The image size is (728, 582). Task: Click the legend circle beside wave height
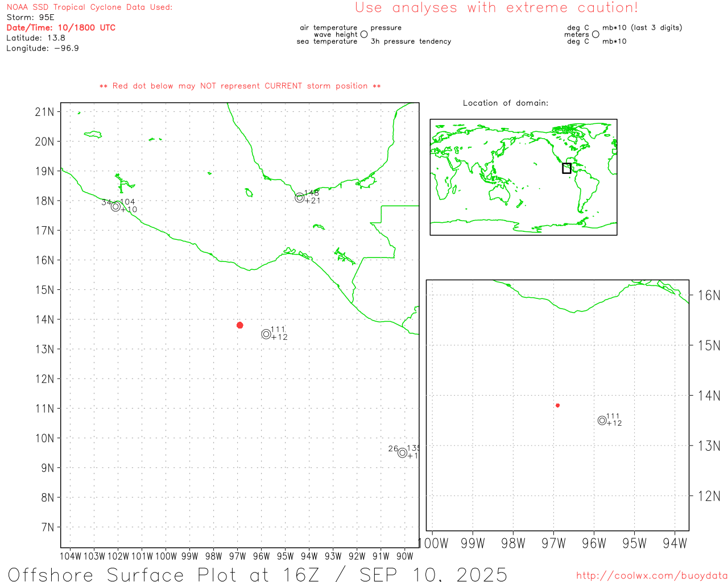point(364,34)
